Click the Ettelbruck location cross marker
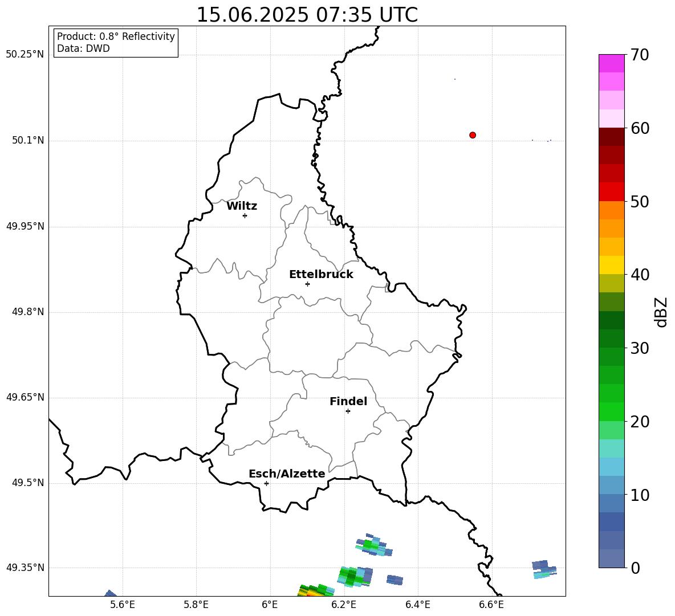The height and width of the screenshot is (616, 675). pos(307,284)
